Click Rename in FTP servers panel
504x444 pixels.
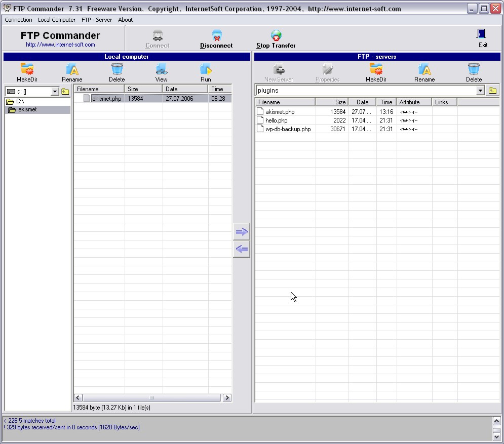[424, 72]
